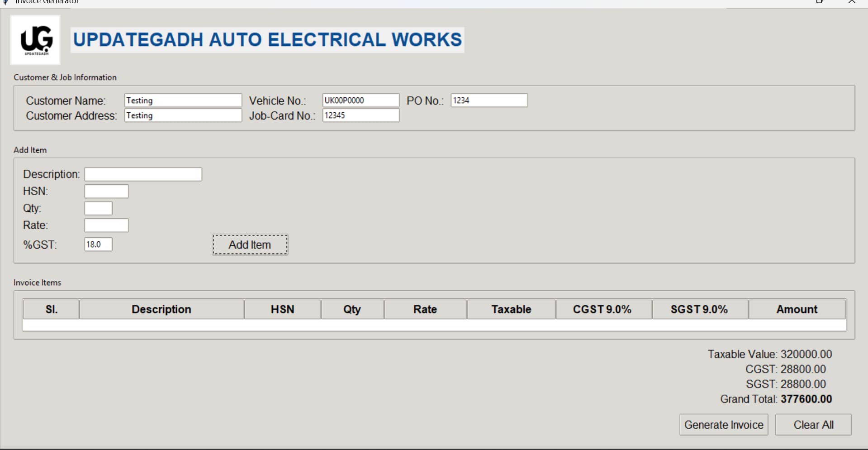This screenshot has height=450, width=868.
Task: Click the Amount column header
Action: (x=797, y=309)
